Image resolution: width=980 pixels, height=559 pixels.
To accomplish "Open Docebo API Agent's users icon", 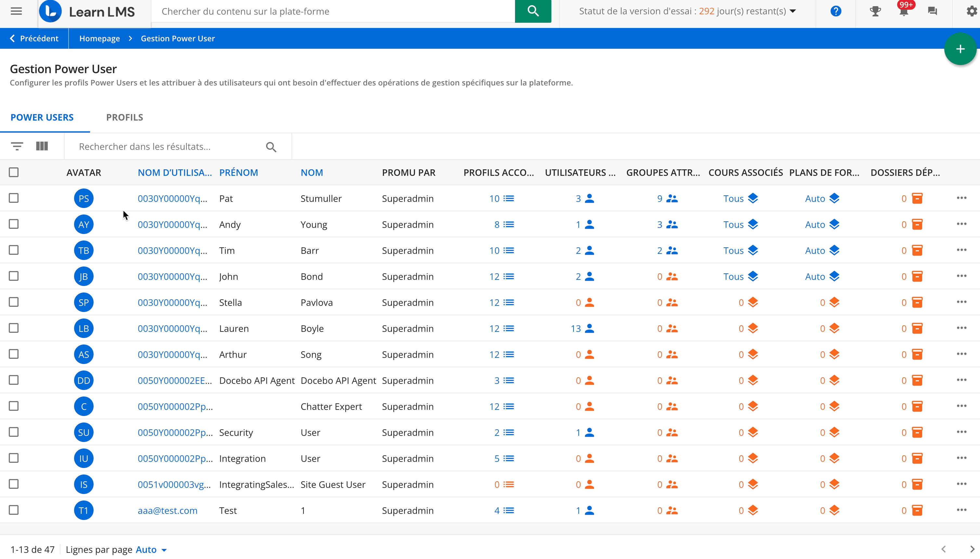I will click(589, 381).
